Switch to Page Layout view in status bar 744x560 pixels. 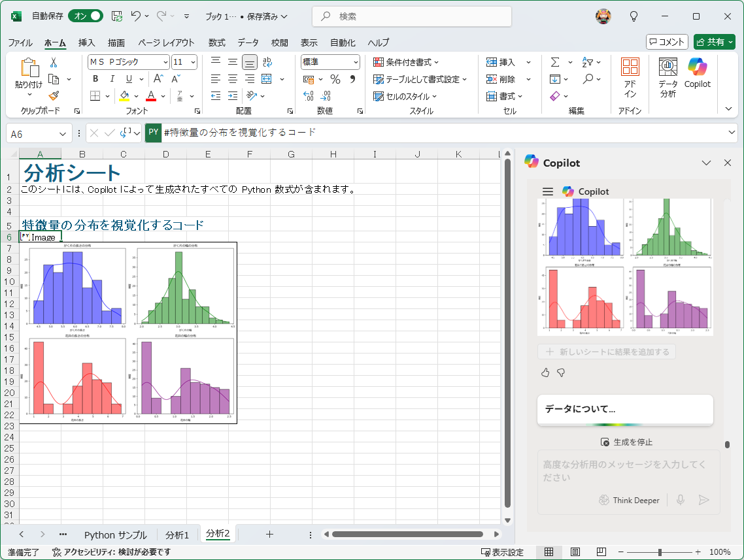(575, 552)
